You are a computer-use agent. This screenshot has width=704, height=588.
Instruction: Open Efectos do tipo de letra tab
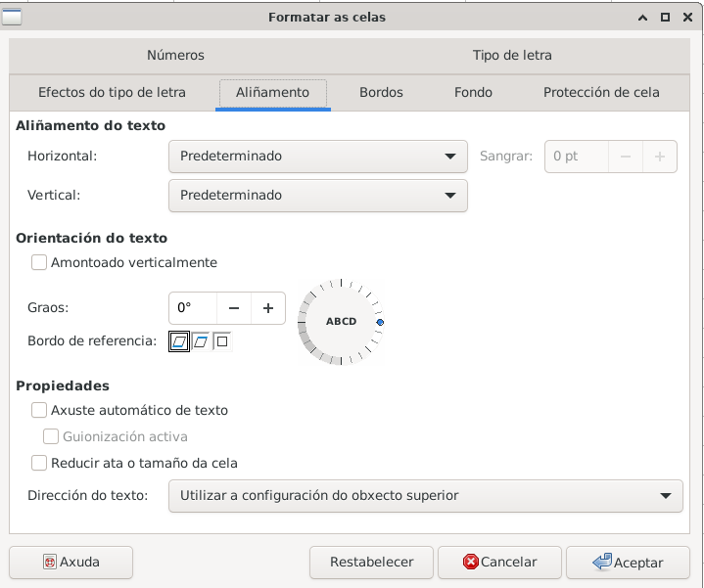(x=112, y=92)
